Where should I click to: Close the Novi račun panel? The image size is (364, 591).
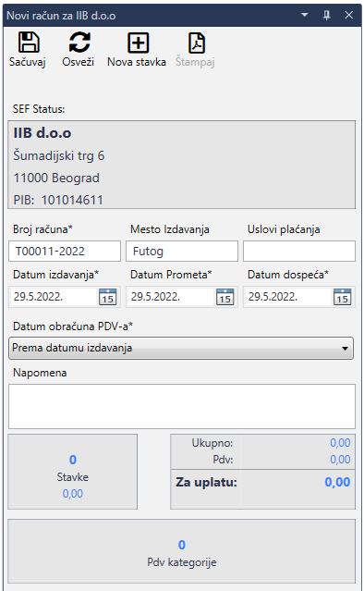pyautogui.click(x=349, y=15)
